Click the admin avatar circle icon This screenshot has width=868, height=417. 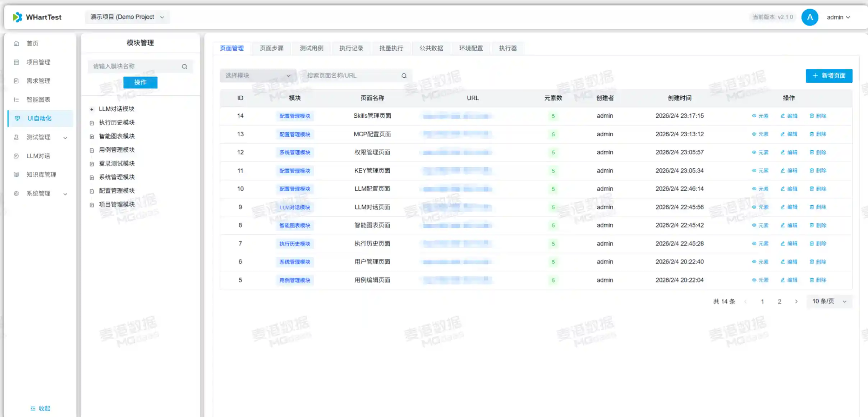coord(810,17)
